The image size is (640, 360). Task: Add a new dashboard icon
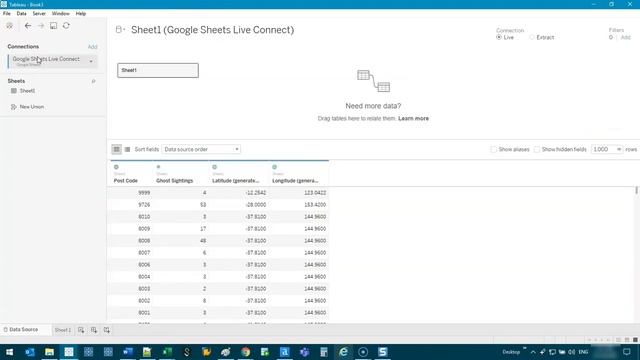pos(94,330)
